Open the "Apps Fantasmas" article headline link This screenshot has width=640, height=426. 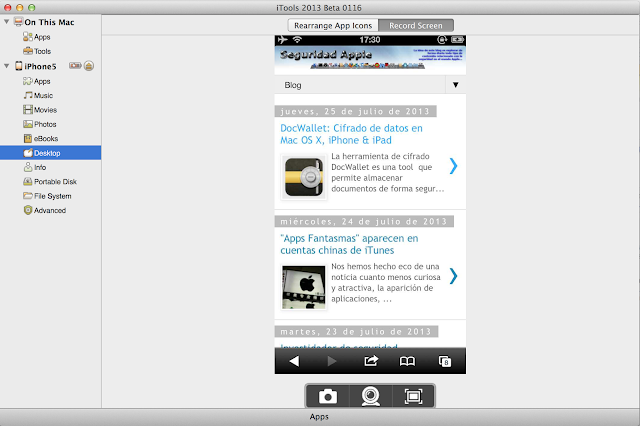(349, 244)
